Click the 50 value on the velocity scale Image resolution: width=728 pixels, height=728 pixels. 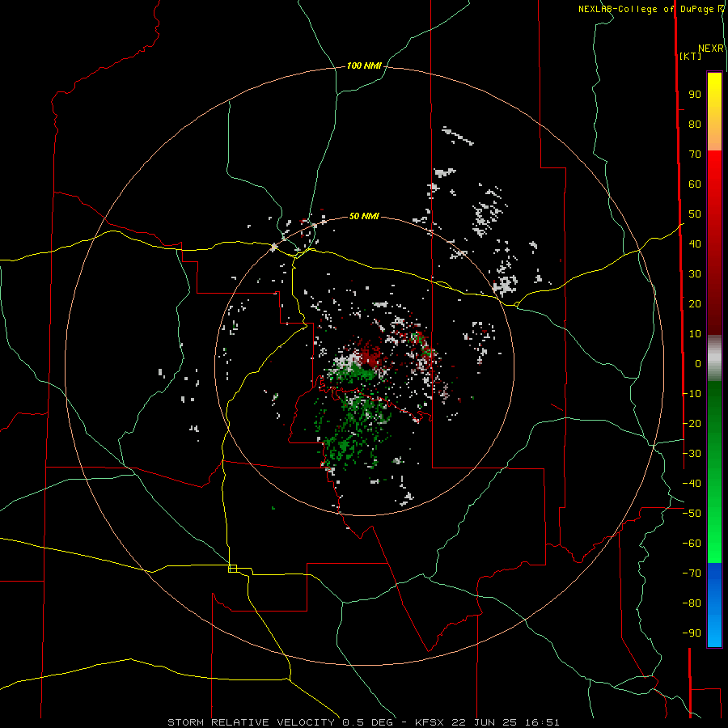point(695,214)
